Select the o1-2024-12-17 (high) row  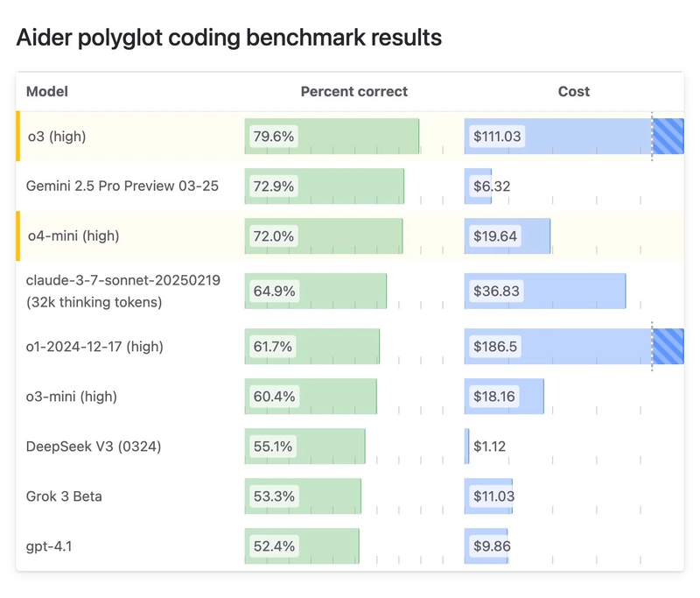350,347
